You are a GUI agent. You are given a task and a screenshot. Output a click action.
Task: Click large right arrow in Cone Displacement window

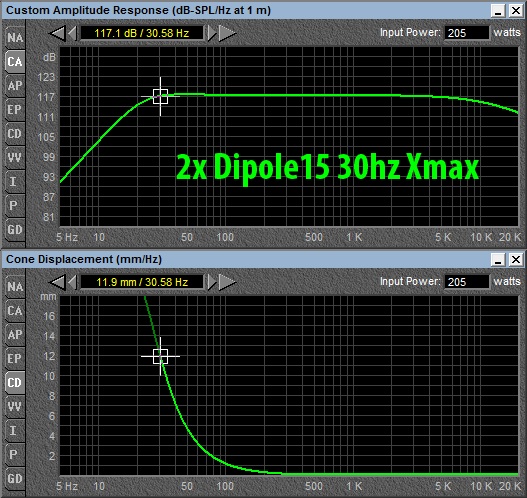[x=227, y=282]
